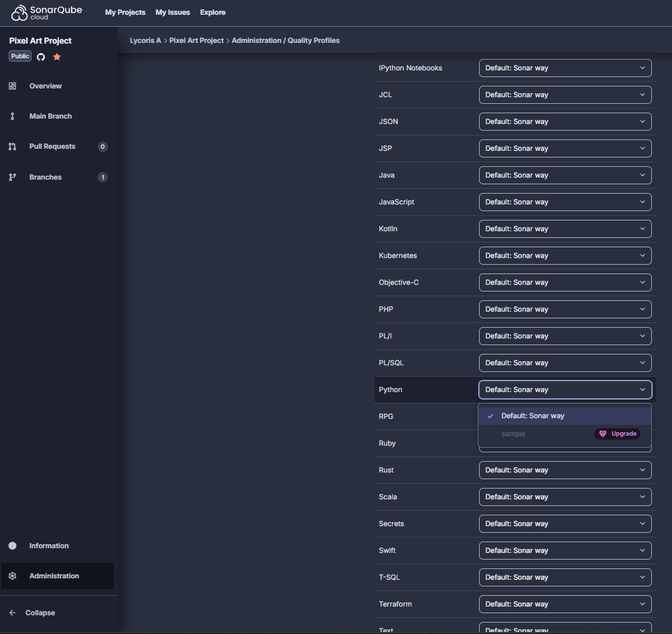This screenshot has height=634, width=672.
Task: Open the Java profile dropdown
Action: [x=565, y=176]
